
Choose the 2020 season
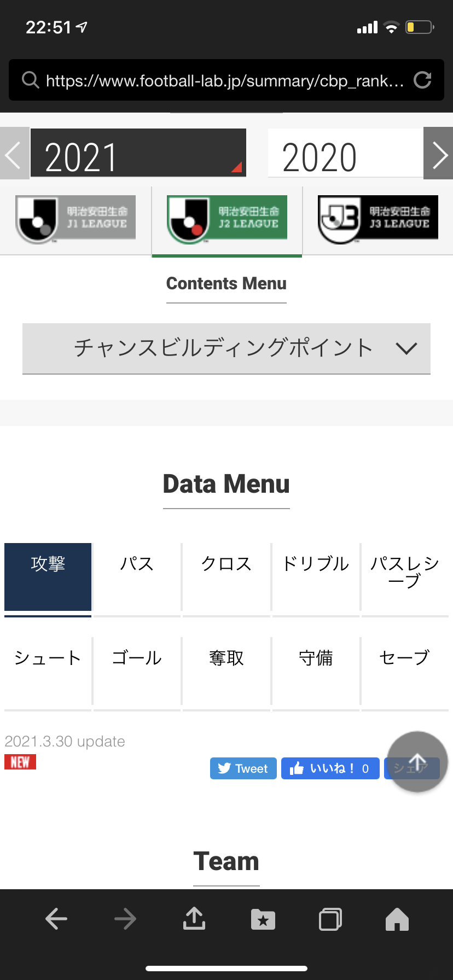[345, 154]
